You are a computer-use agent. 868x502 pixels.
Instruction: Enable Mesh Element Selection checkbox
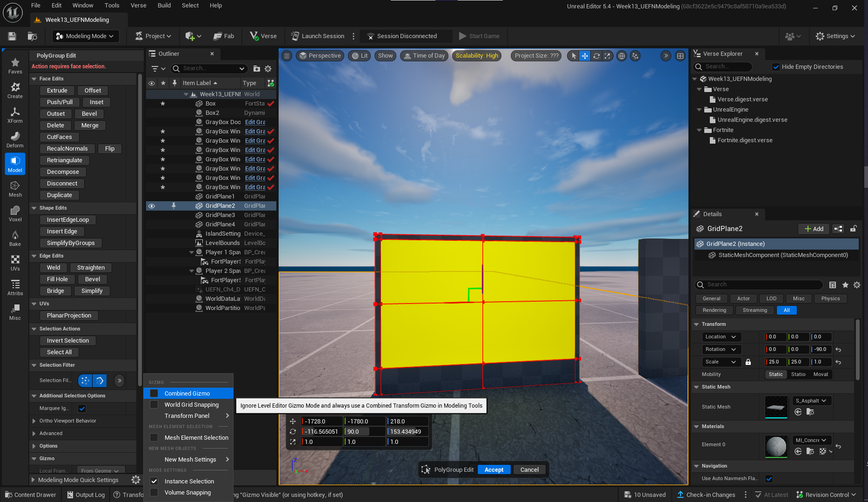click(154, 437)
